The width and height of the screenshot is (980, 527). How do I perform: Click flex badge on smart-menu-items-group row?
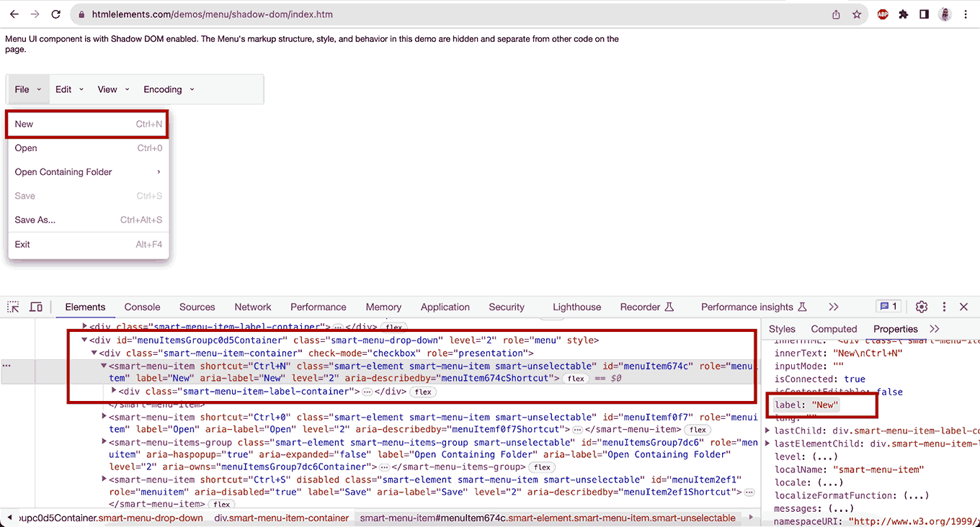pos(542,467)
